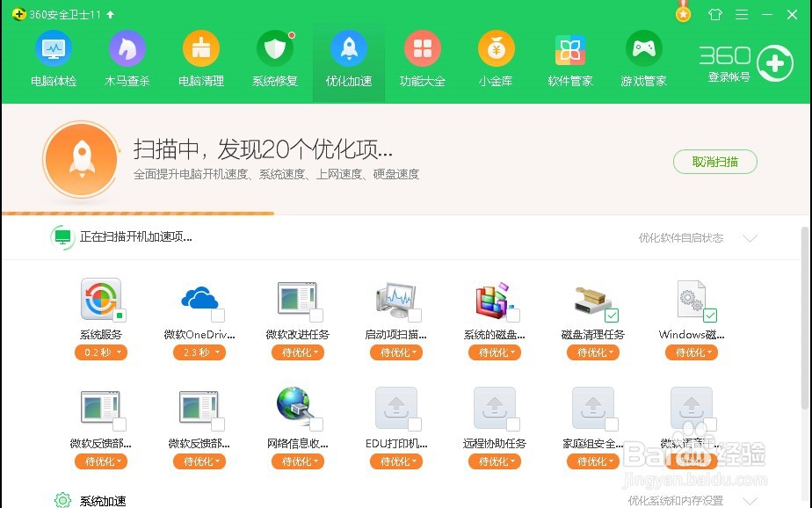Image resolution: width=812 pixels, height=508 pixels.
Task: Open 功能大全 features grid icon
Action: [423, 48]
